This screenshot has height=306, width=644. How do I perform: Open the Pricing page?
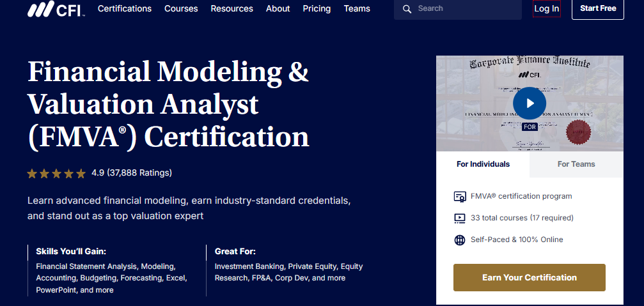pos(317,9)
